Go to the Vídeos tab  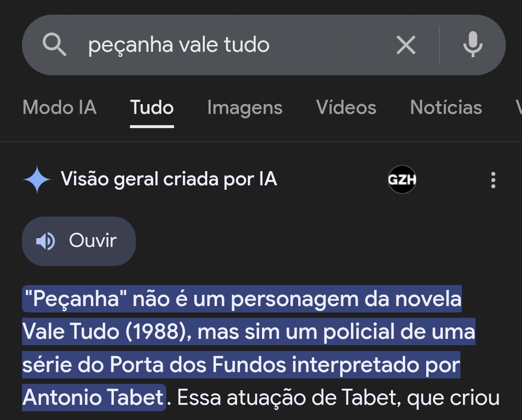346,108
